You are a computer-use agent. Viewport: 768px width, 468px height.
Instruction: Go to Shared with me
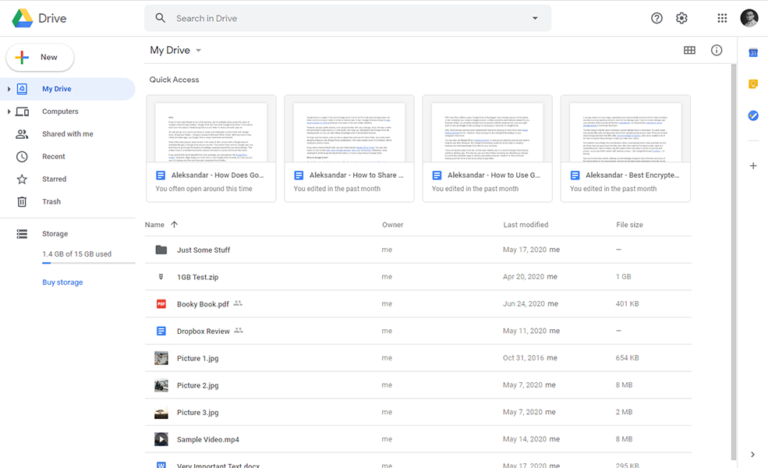pyautogui.click(x=67, y=134)
